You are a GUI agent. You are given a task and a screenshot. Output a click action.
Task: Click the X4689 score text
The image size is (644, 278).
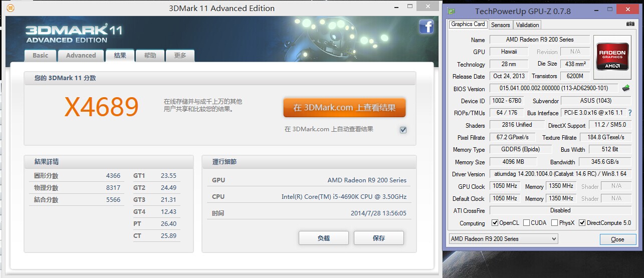[102, 107]
